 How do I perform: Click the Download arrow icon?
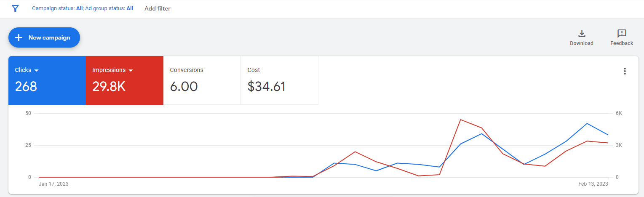582,34
